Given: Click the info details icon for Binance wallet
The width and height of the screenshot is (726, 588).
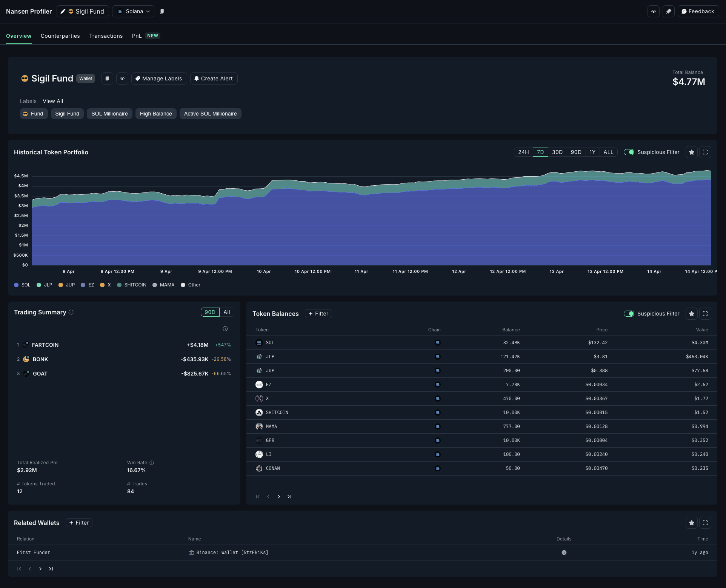Looking at the screenshot, I should [564, 553].
